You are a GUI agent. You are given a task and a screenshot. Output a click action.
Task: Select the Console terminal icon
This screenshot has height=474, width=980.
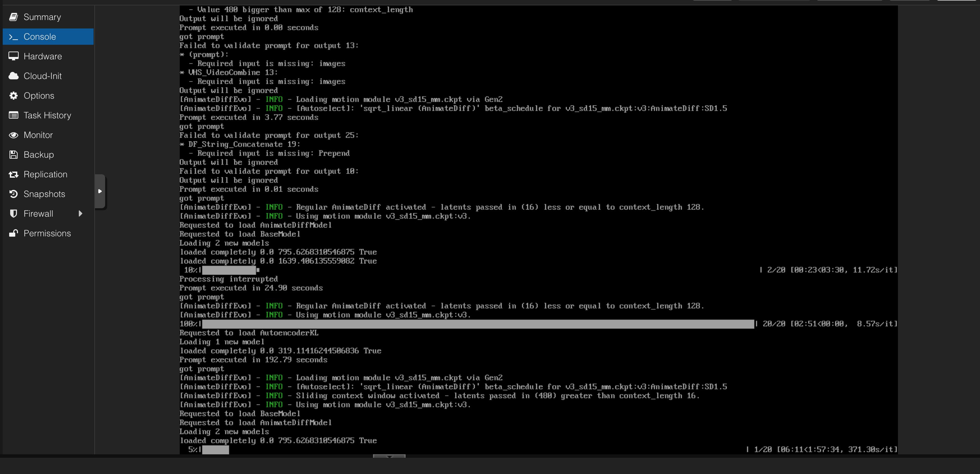click(14, 37)
